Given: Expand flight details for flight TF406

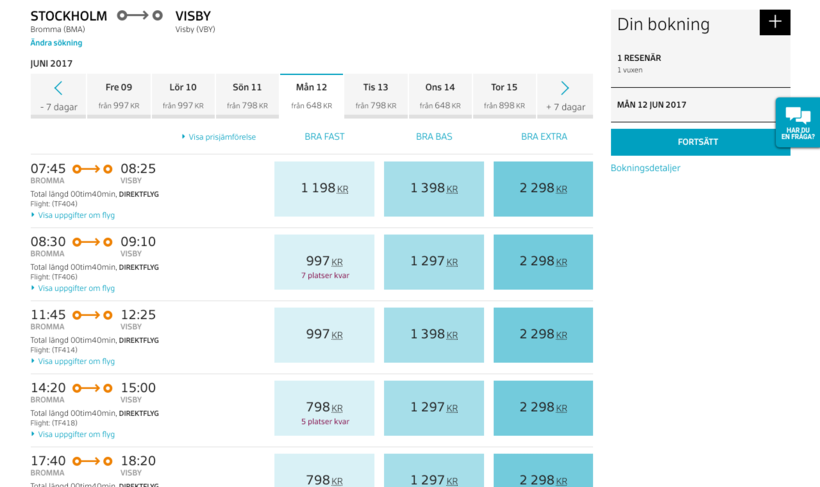Looking at the screenshot, I should [73, 288].
